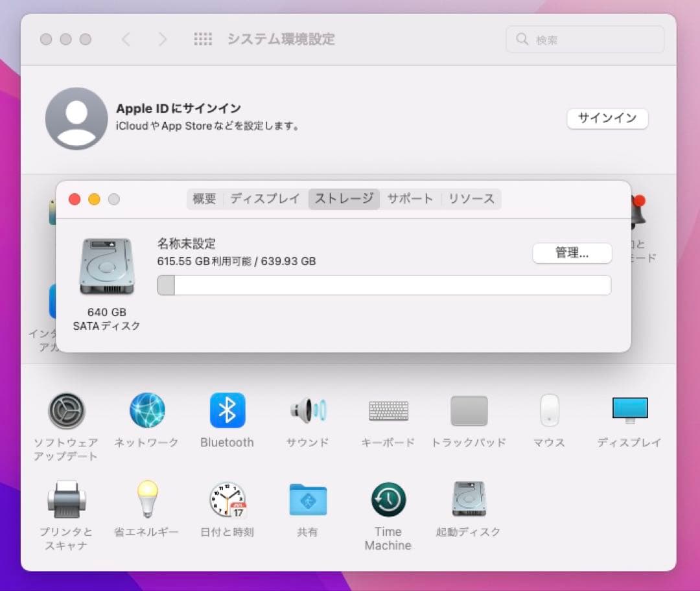Switch to the 概要 tab
Viewport: 700px width, 591px height.
pos(205,199)
